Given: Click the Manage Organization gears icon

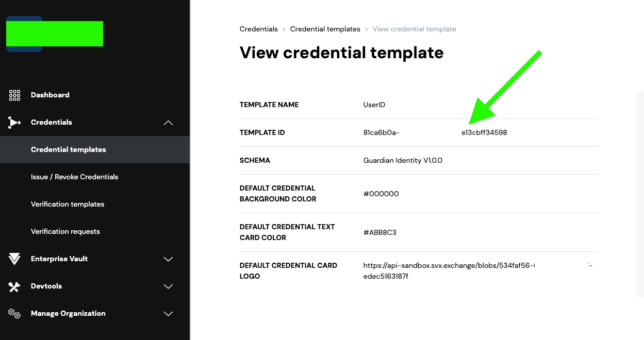Looking at the screenshot, I should point(14,314).
